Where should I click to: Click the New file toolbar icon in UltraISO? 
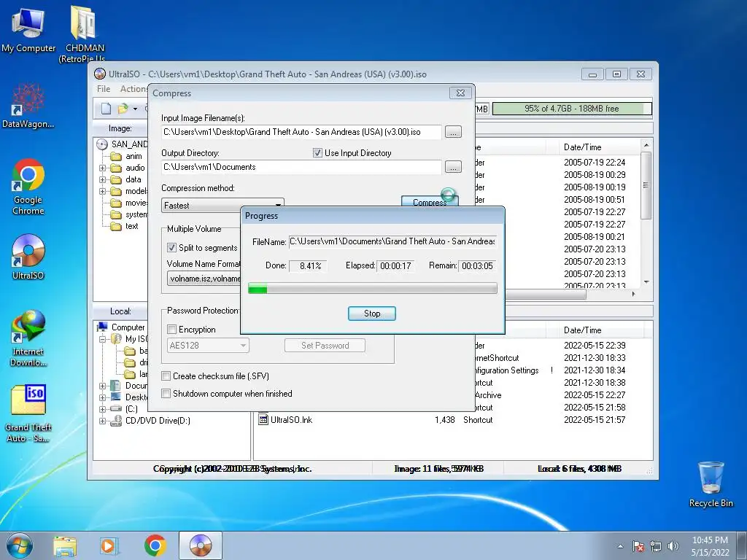[x=106, y=109]
